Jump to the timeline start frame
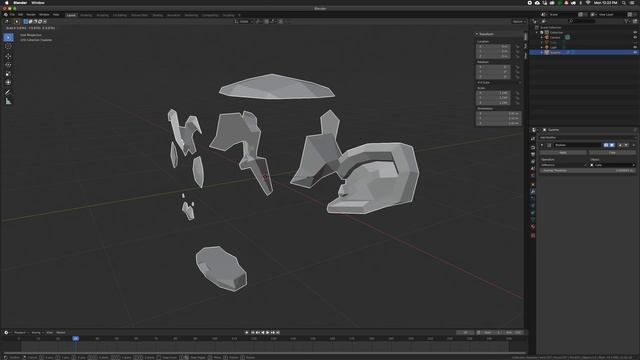The width and height of the screenshot is (640, 360). (253, 333)
